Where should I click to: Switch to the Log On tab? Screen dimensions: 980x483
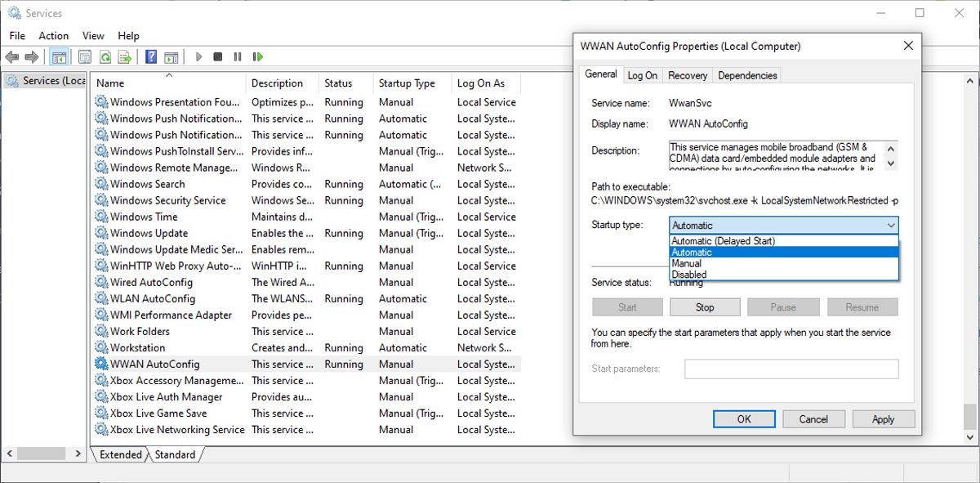click(643, 75)
